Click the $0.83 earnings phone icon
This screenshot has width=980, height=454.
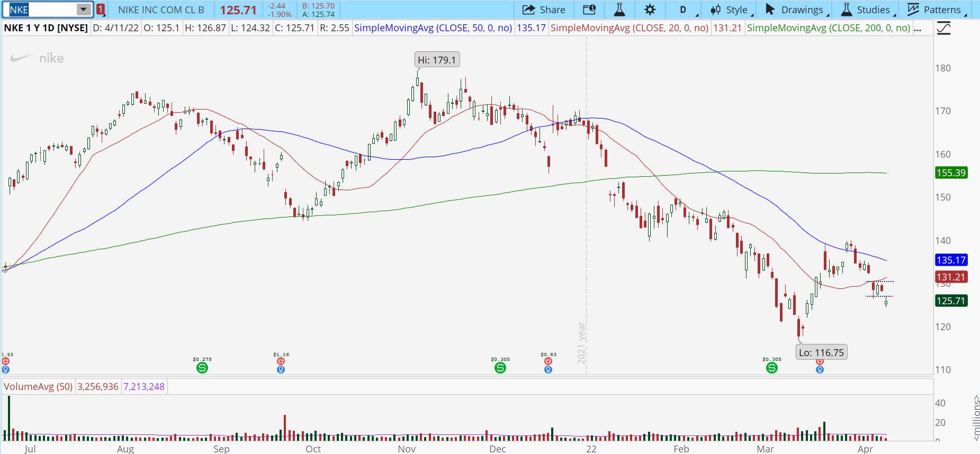548,361
